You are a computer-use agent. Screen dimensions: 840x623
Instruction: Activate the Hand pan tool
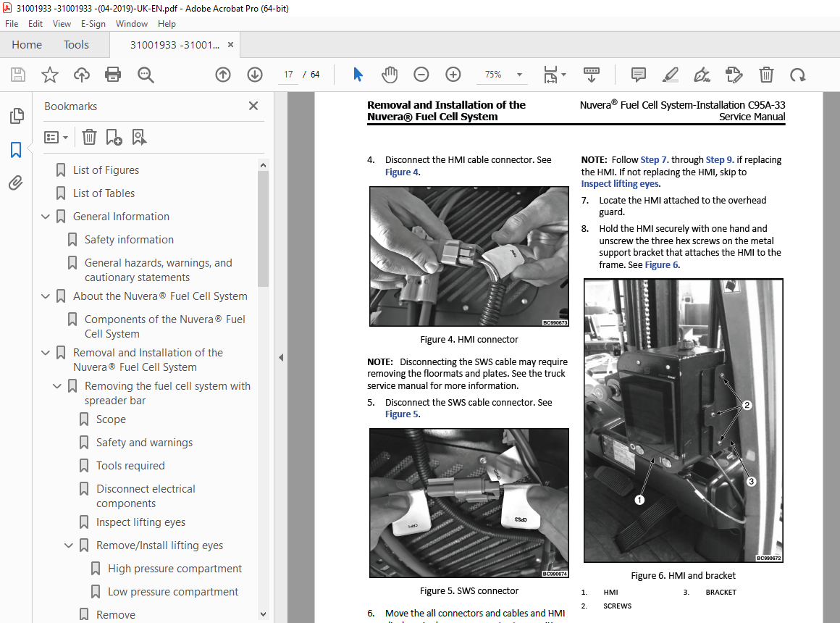point(390,75)
